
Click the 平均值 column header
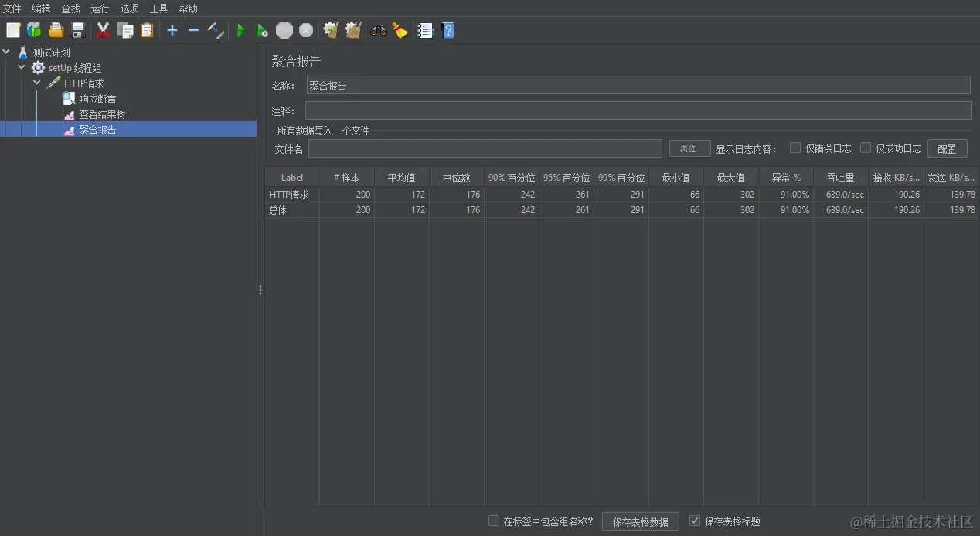[402, 178]
